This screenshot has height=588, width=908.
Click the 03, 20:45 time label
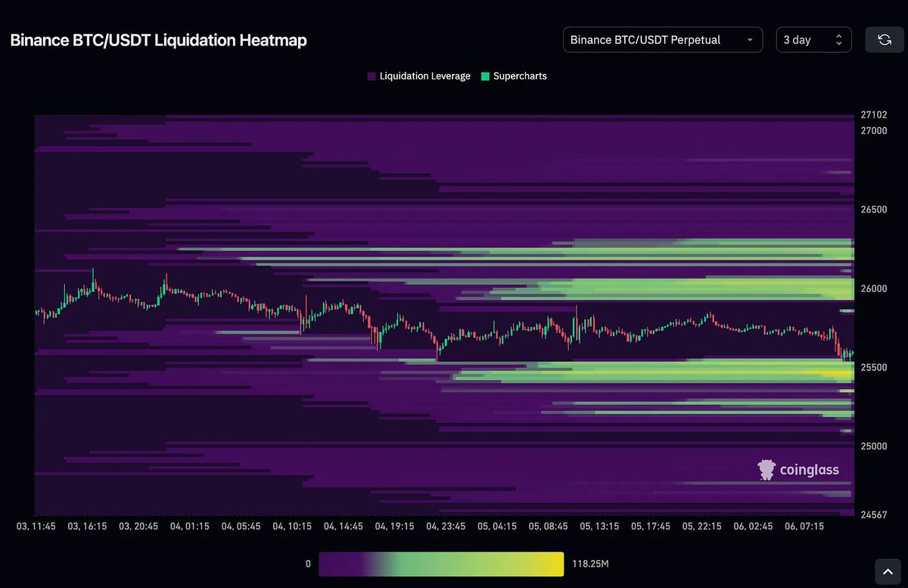click(x=138, y=526)
